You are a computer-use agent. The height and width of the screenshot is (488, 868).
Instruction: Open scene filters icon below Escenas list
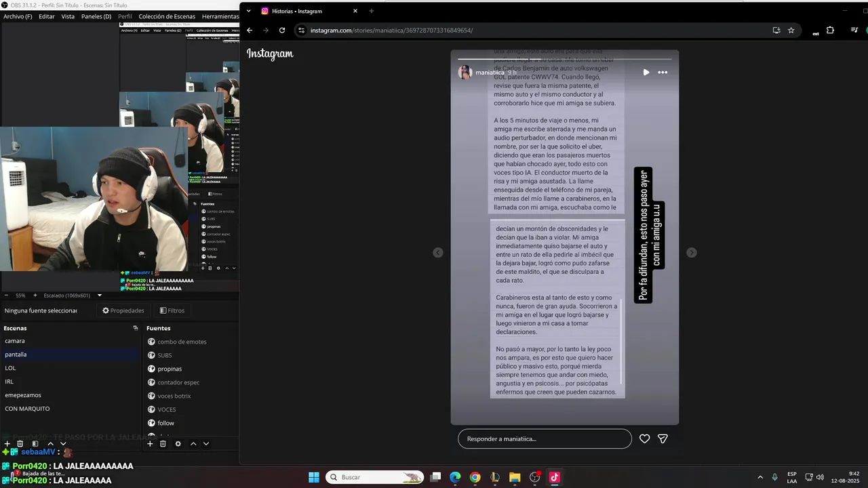click(35, 444)
